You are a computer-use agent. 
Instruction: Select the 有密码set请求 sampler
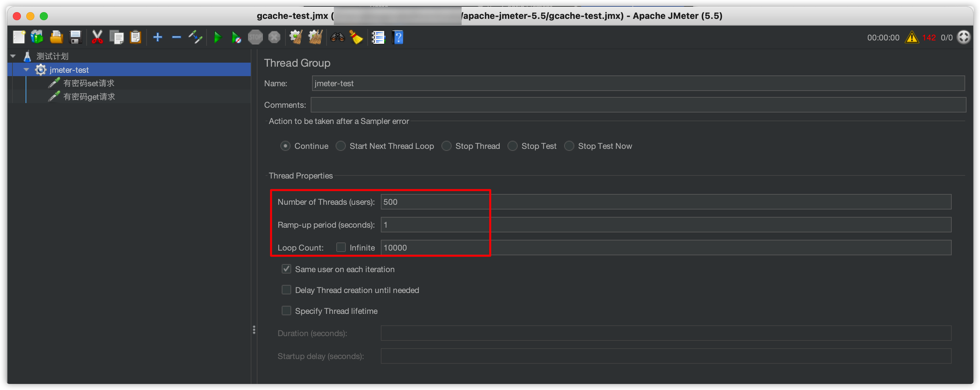click(89, 83)
